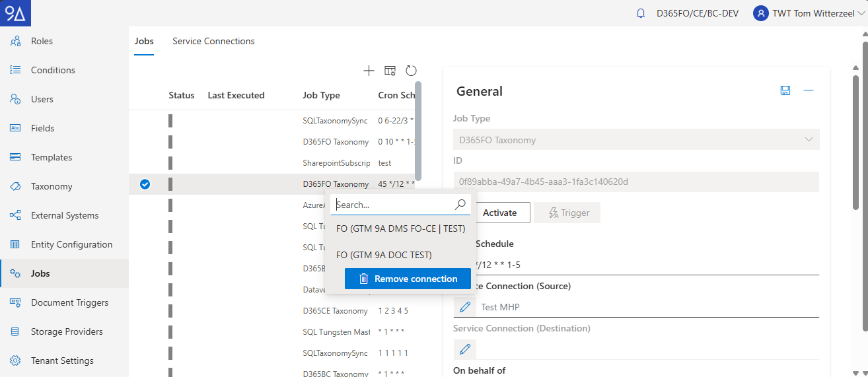The width and height of the screenshot is (868, 377).
Task: Select the SQLTaxonomySync 0 6-22/3 row
Action: tap(271, 121)
